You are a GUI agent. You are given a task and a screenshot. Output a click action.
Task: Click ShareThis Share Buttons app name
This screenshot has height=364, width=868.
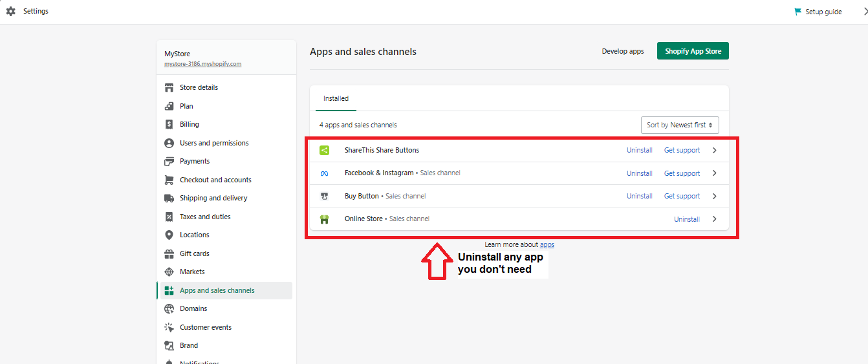(x=382, y=150)
